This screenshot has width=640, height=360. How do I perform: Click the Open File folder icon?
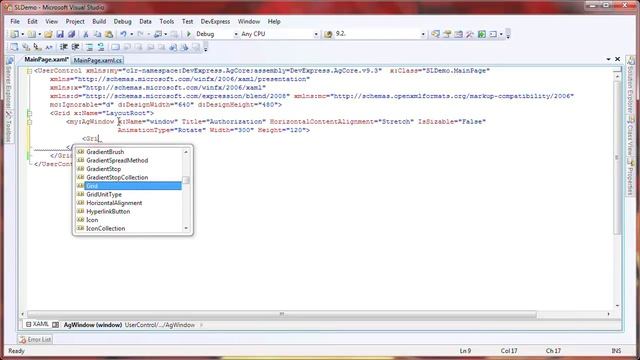48,34
